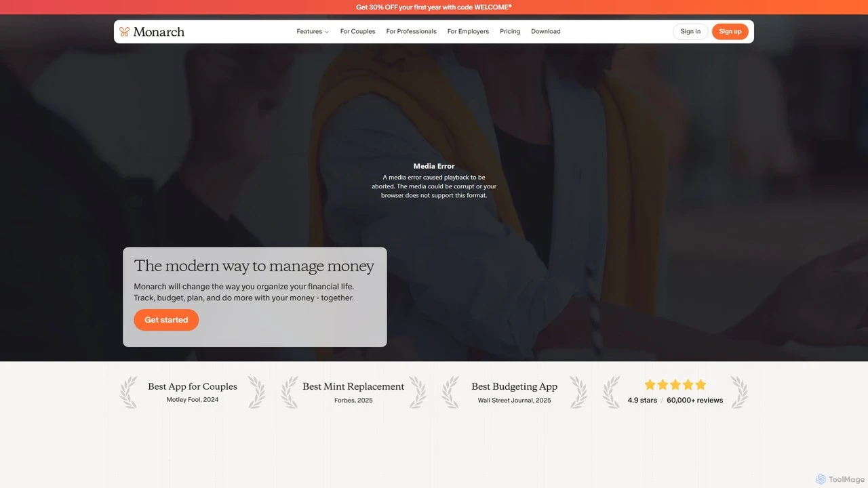Click the five gold stars rating
868x488 pixels.
tap(675, 385)
